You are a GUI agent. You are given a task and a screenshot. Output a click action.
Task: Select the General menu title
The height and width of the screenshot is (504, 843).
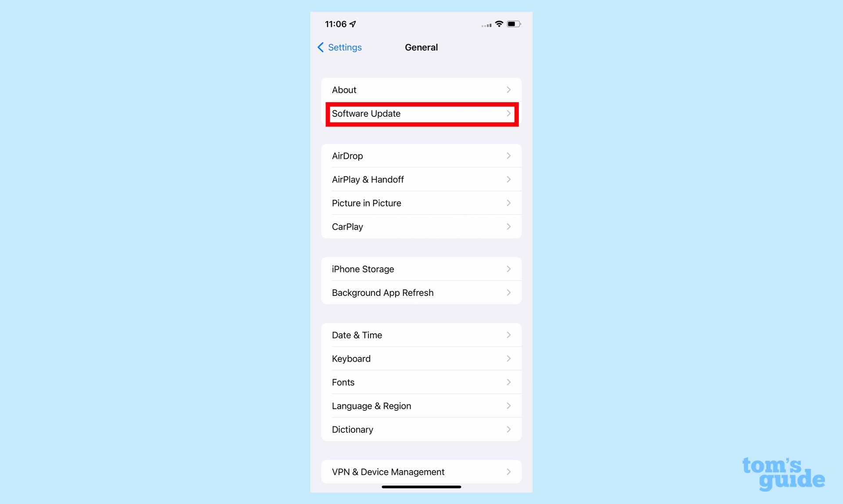tap(421, 47)
